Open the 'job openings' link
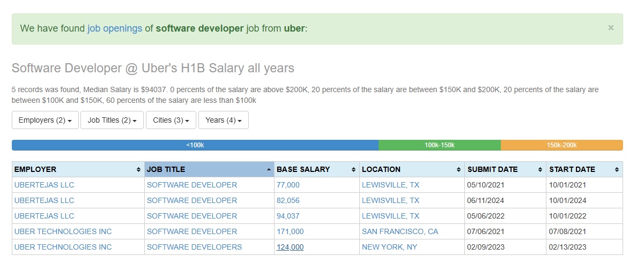The height and width of the screenshot is (263, 644). tap(115, 28)
